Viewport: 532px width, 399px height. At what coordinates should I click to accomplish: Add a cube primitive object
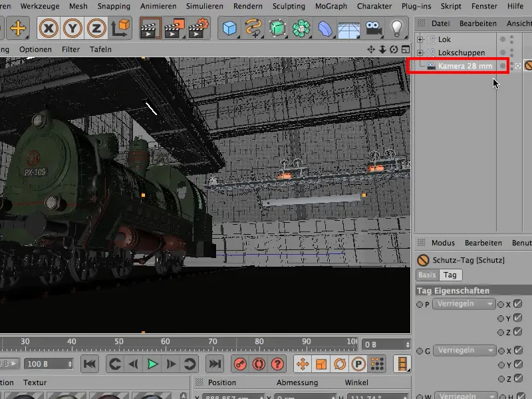[229, 28]
